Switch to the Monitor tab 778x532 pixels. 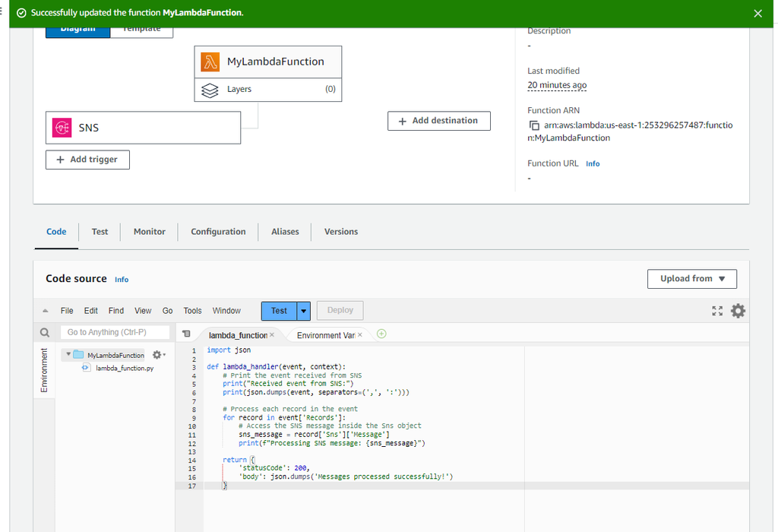click(149, 232)
